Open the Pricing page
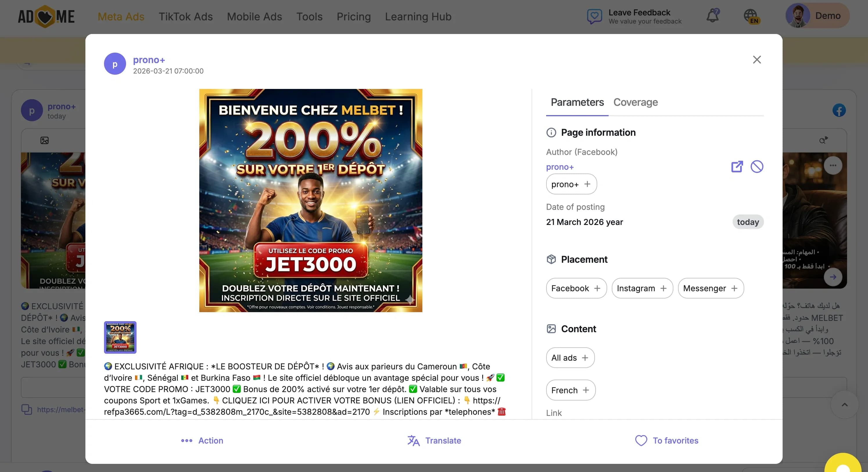This screenshot has width=868, height=472. [x=354, y=17]
